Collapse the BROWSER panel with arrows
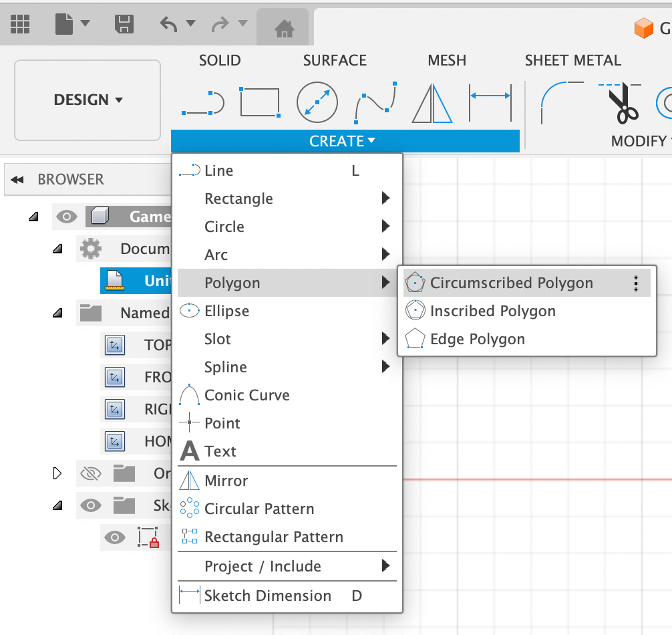This screenshot has width=672, height=635. 17,180
